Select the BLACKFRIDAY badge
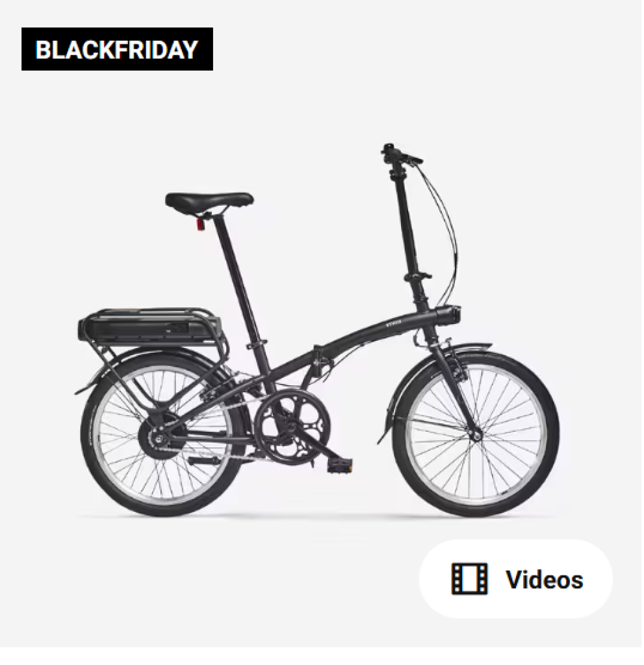644x665 pixels. point(117,49)
